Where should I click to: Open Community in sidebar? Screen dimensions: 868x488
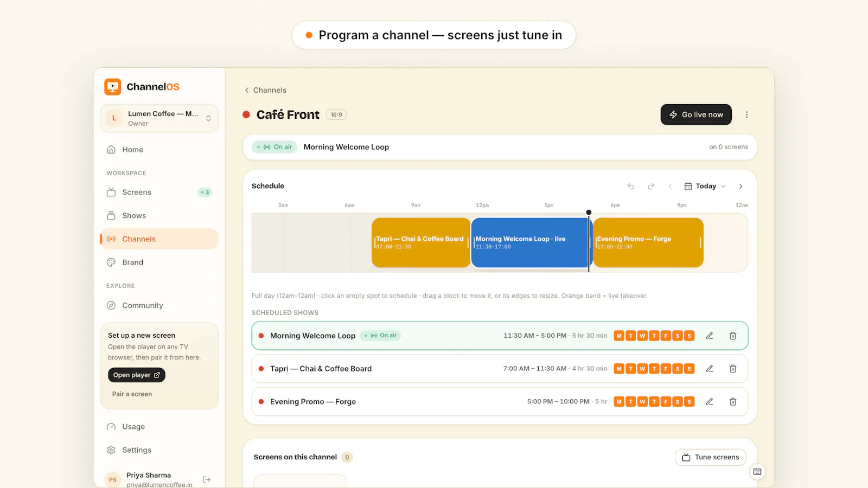pyautogui.click(x=159, y=306)
